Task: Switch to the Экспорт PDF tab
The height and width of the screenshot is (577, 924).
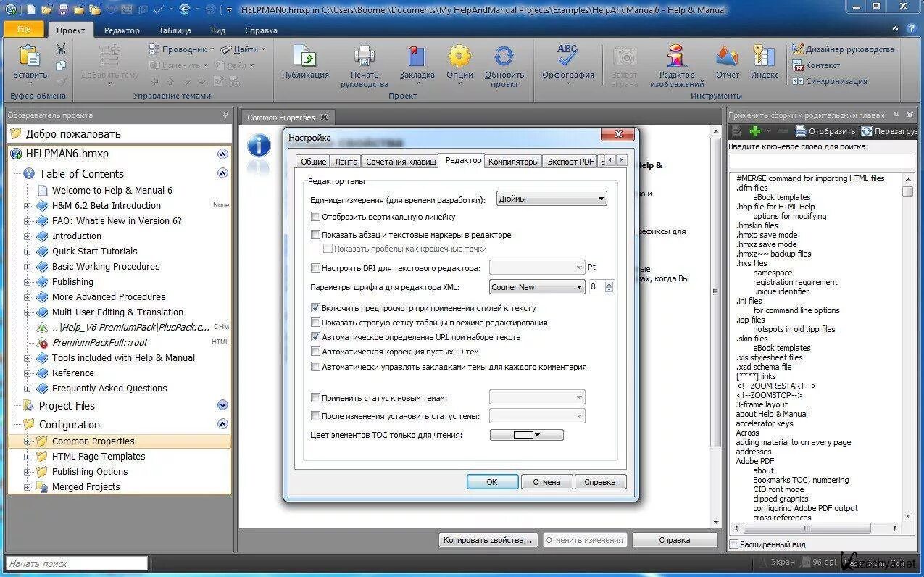Action: [570, 162]
